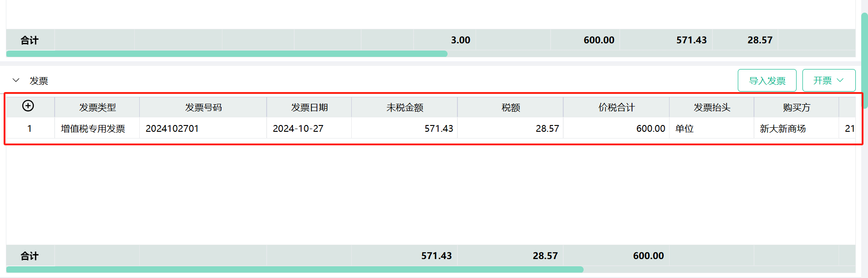Click the 税额 column header
Screen dimensions: 868x278
pyautogui.click(x=510, y=107)
